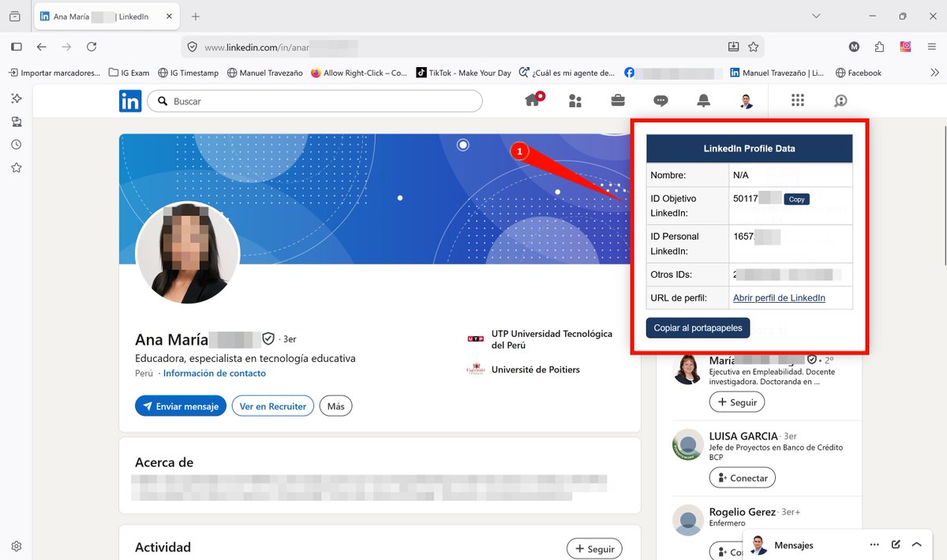Open the business apps grid icon
947x560 pixels.
coord(798,100)
